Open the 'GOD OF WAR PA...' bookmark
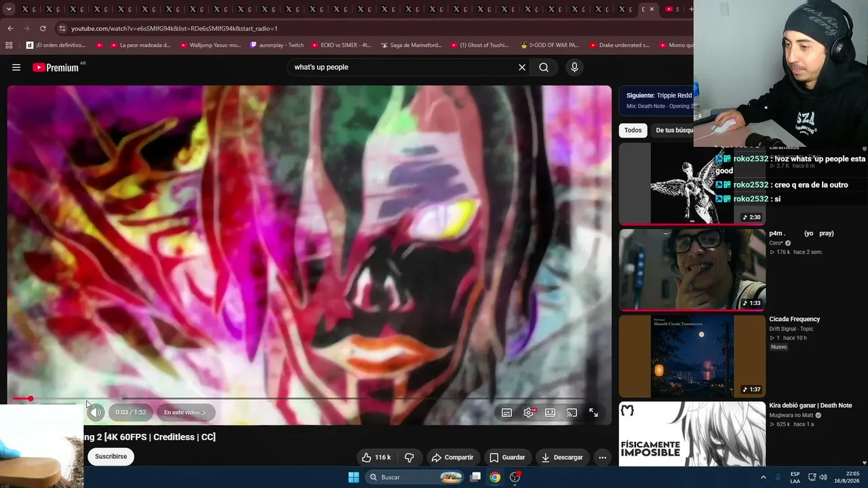Screen dimensions: 868x488 click(549, 45)
